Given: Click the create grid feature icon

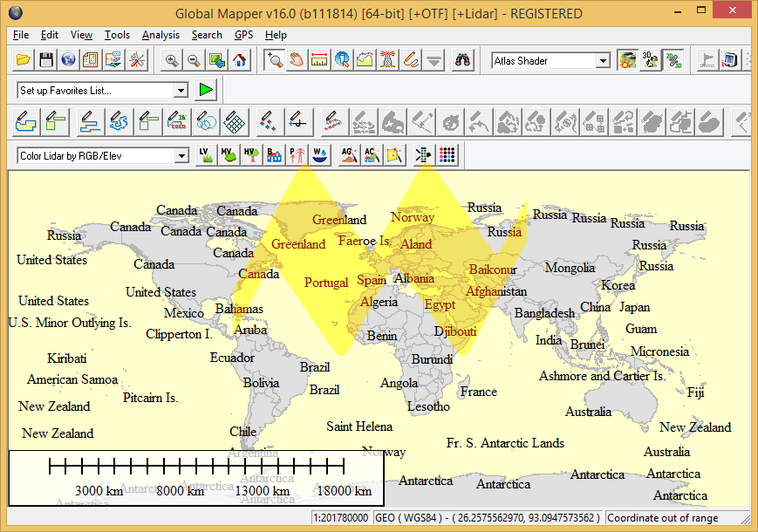Looking at the screenshot, I should pos(235,121).
